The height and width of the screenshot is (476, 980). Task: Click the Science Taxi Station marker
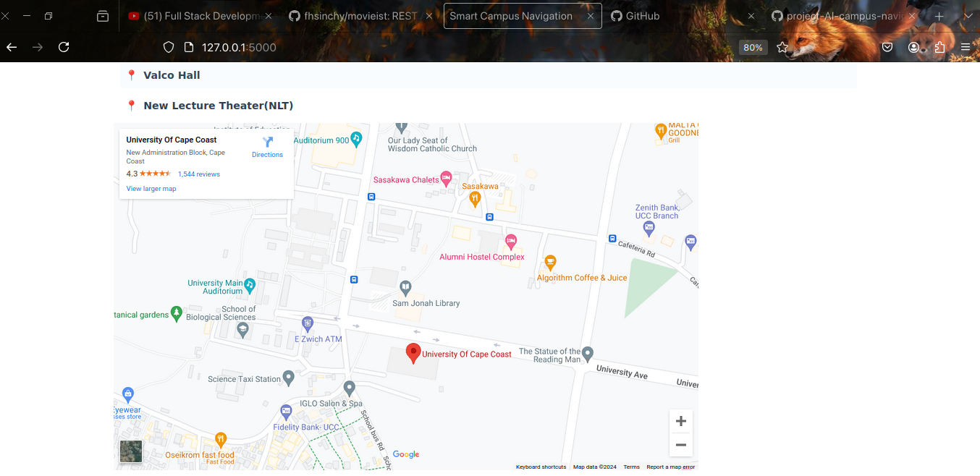(289, 376)
